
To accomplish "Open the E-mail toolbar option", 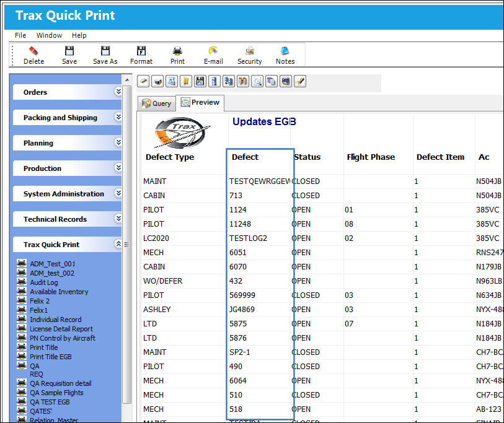I will (x=213, y=55).
